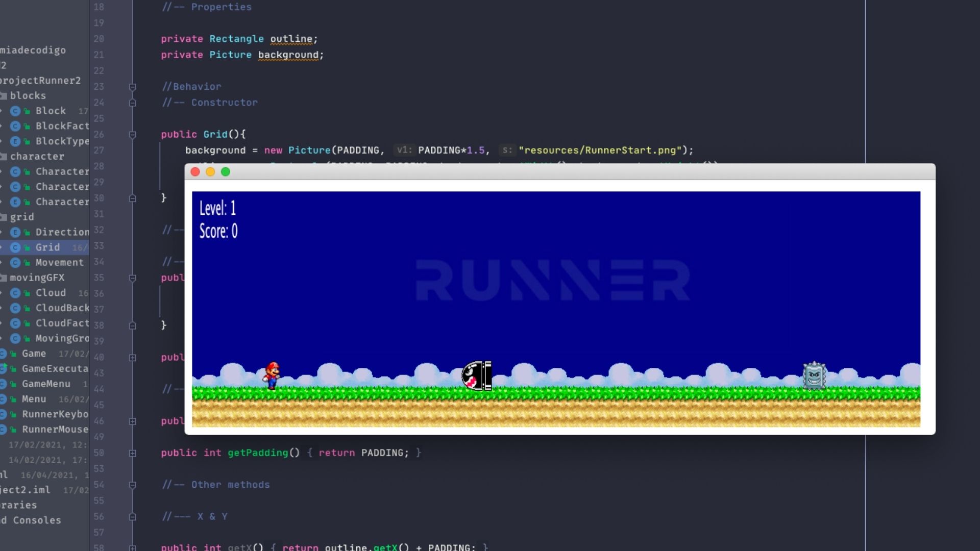Screen dimensions: 980x551
Task: Click line number 27 in the gutter
Action: click(x=99, y=150)
